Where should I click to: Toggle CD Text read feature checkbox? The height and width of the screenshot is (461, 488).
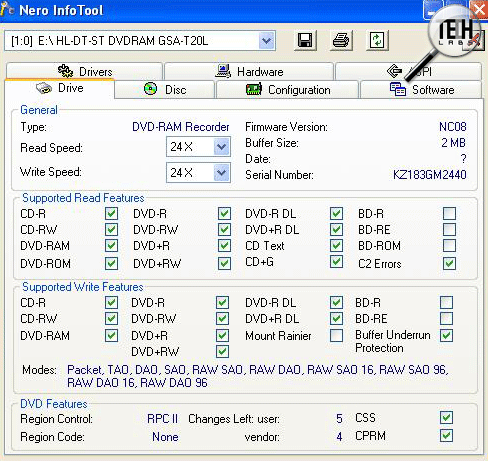(336, 246)
